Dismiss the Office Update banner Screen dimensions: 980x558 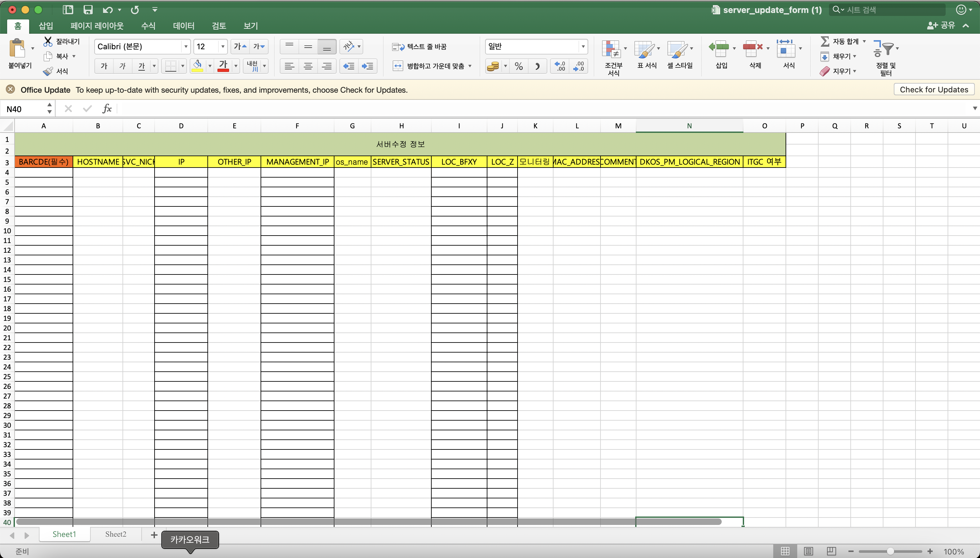(10, 89)
